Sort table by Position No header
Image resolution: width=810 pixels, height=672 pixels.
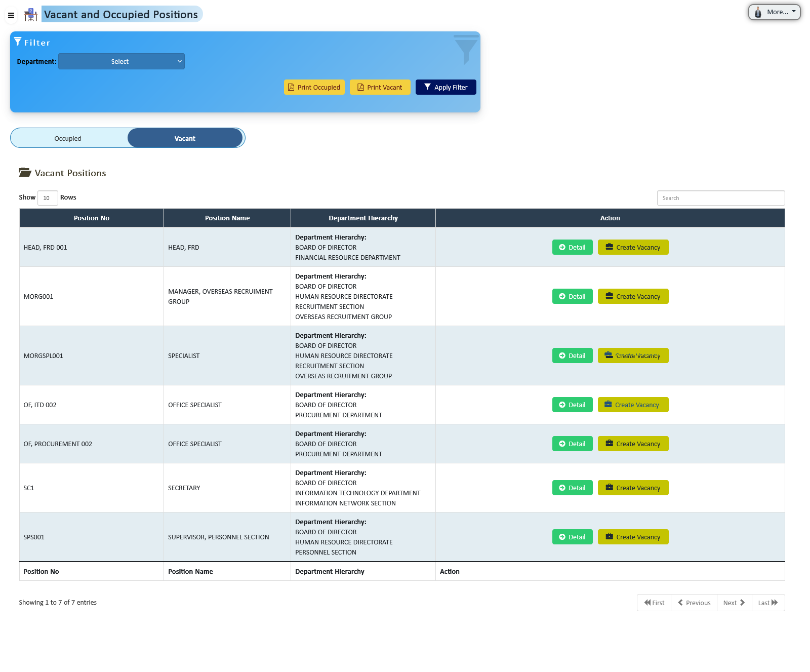92,218
